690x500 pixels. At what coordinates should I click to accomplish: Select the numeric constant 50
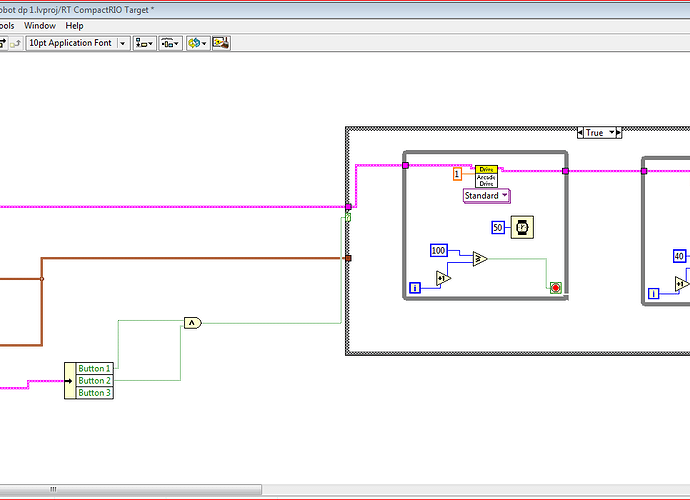498,228
